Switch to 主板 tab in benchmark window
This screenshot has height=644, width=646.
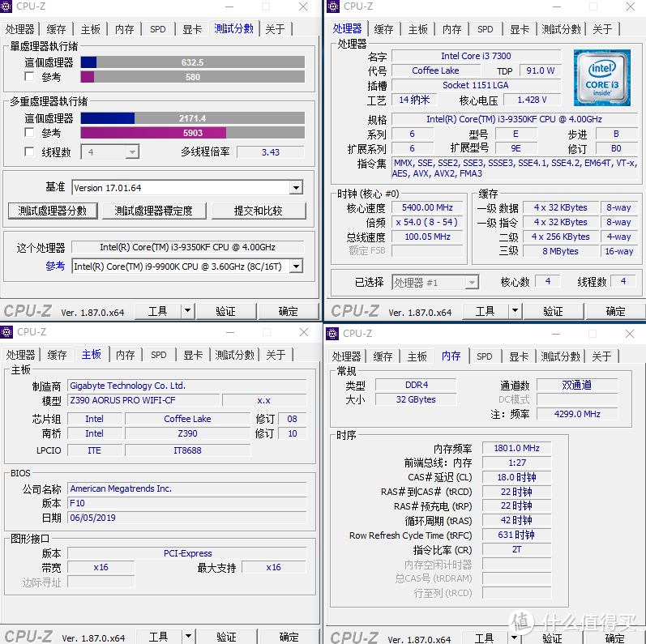tap(90, 29)
